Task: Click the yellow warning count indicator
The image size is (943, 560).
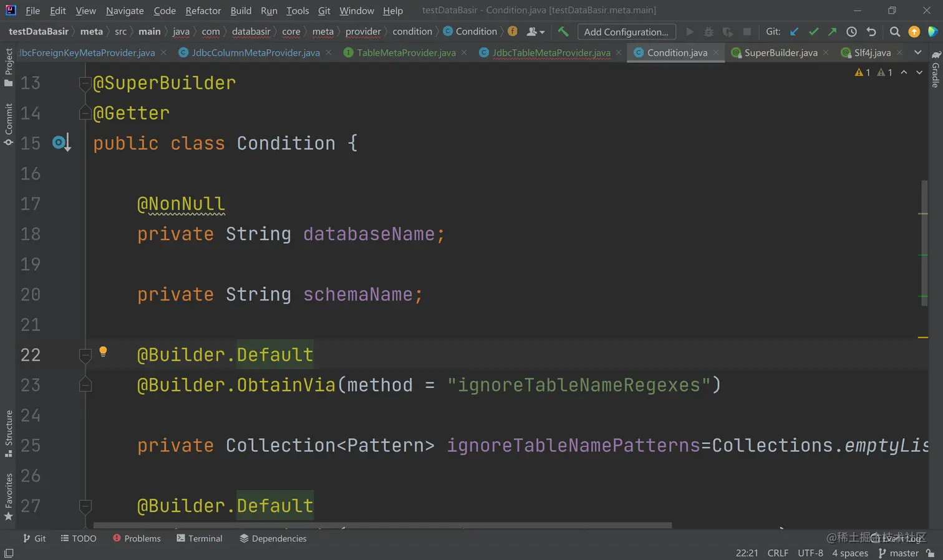Action: (863, 72)
